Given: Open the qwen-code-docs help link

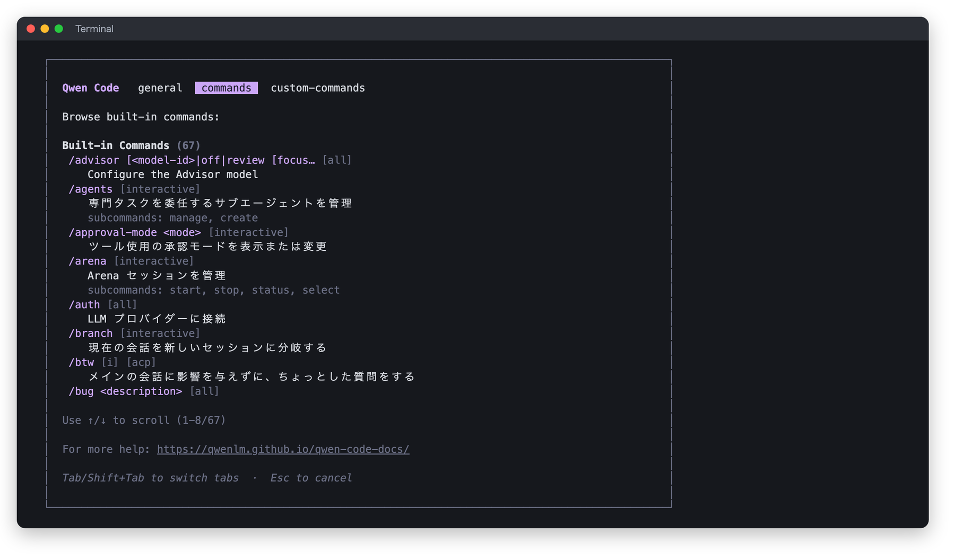Looking at the screenshot, I should (x=283, y=449).
